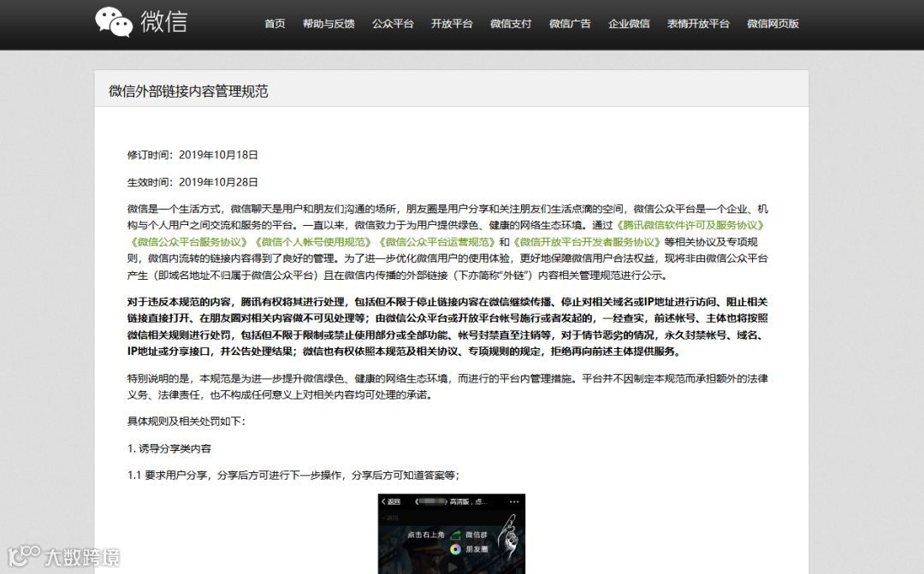Go to 企业微信 menu item

point(629,24)
